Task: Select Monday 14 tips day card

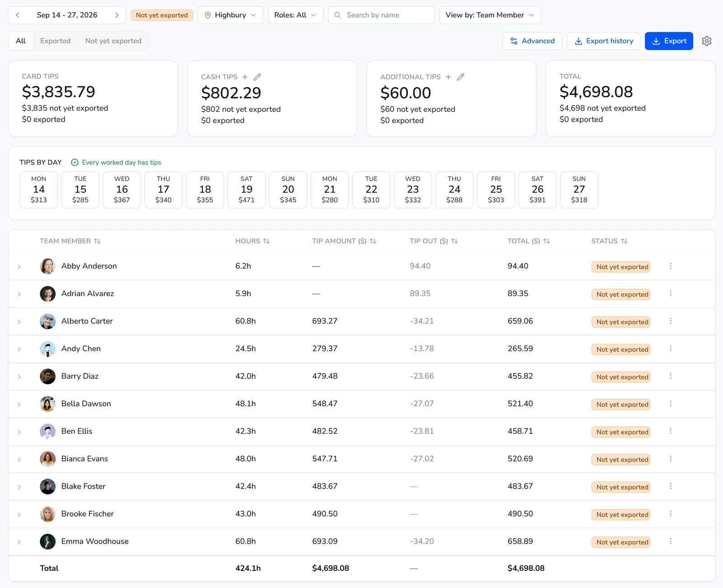Action: (x=39, y=190)
